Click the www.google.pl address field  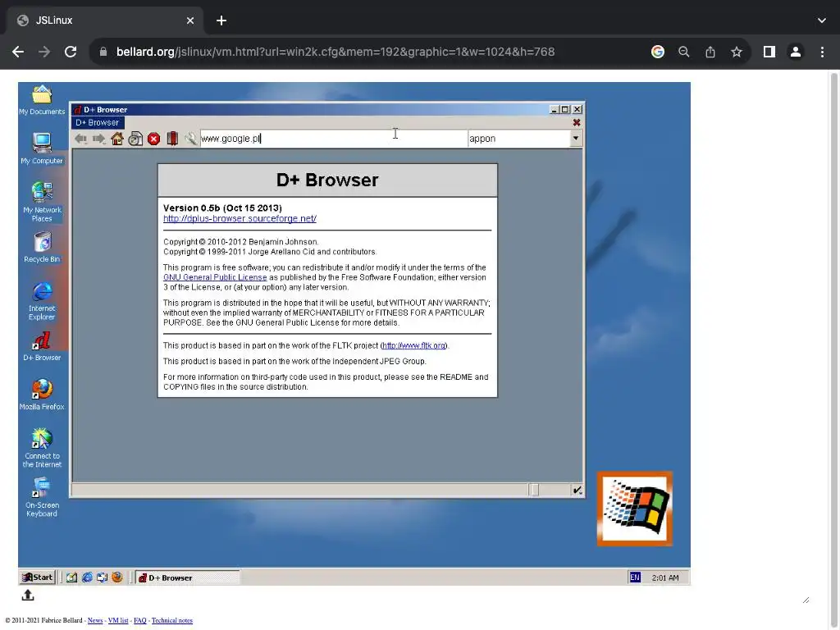click(334, 139)
